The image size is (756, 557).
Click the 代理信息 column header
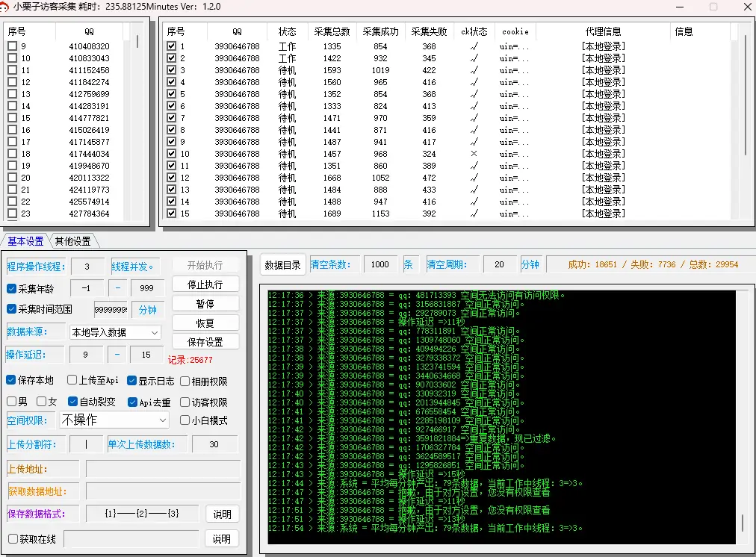603,32
